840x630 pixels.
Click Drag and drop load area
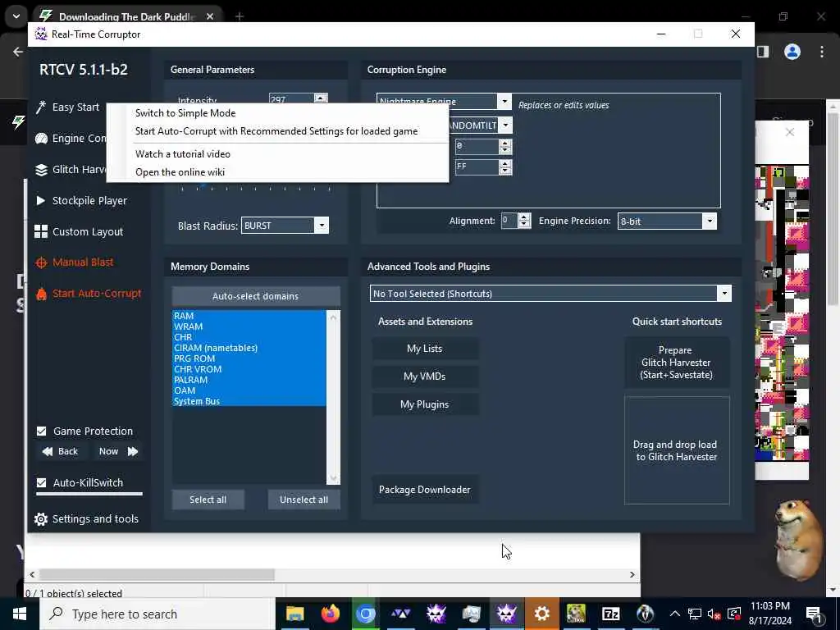tap(677, 450)
